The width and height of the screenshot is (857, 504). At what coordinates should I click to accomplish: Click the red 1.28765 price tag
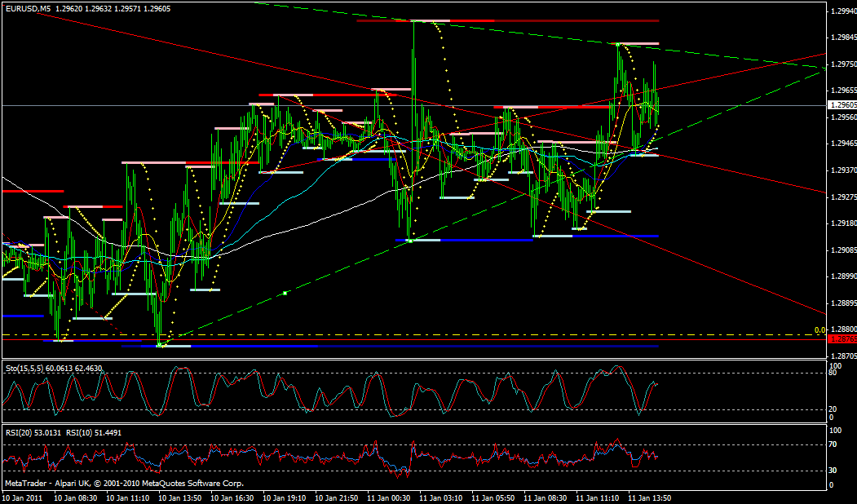point(842,338)
